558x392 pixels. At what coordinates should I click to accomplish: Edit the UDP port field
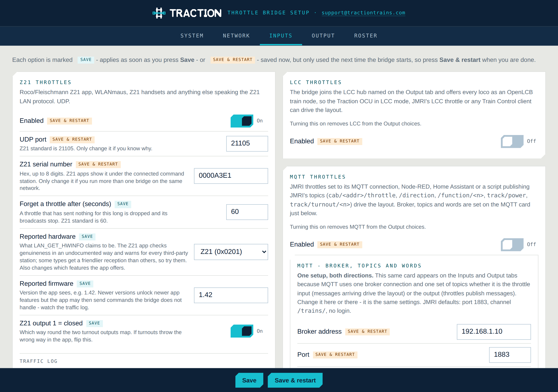pos(247,144)
